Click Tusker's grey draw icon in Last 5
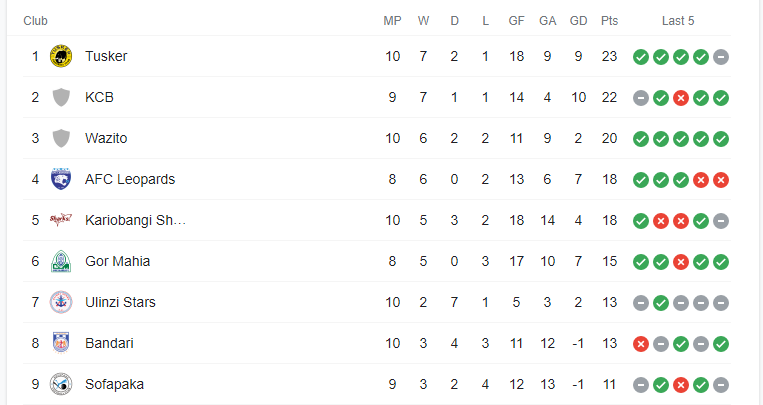This screenshot has height=405, width=763. (721, 57)
